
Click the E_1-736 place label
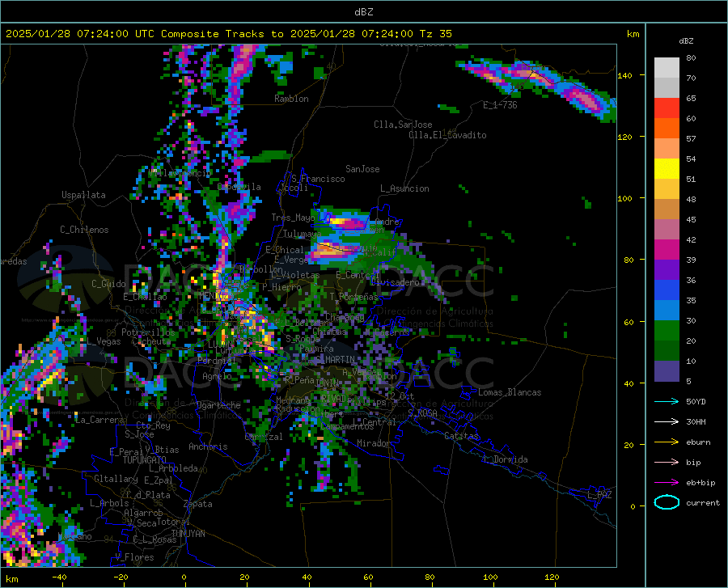(500, 105)
